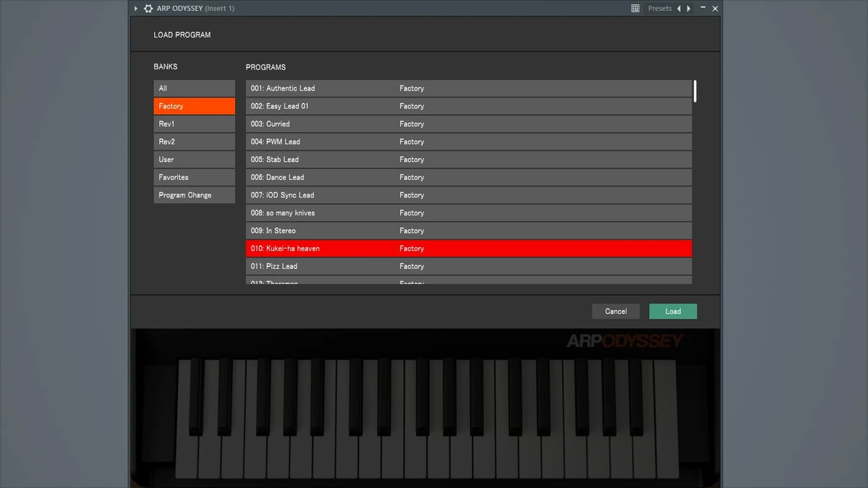The image size is (868, 488).
Task: Choose program 002: Easy Lead 01
Action: click(469, 106)
